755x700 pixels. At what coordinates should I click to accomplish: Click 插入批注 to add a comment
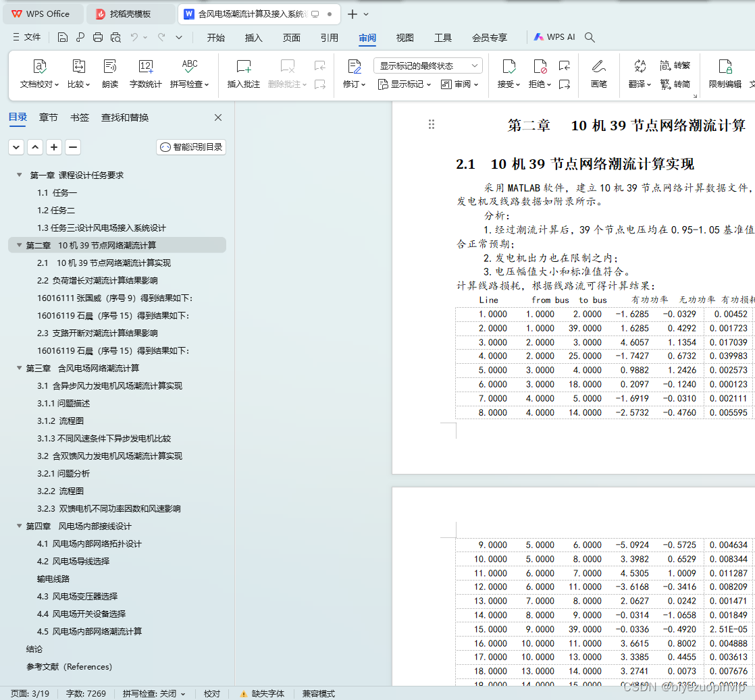(x=244, y=74)
